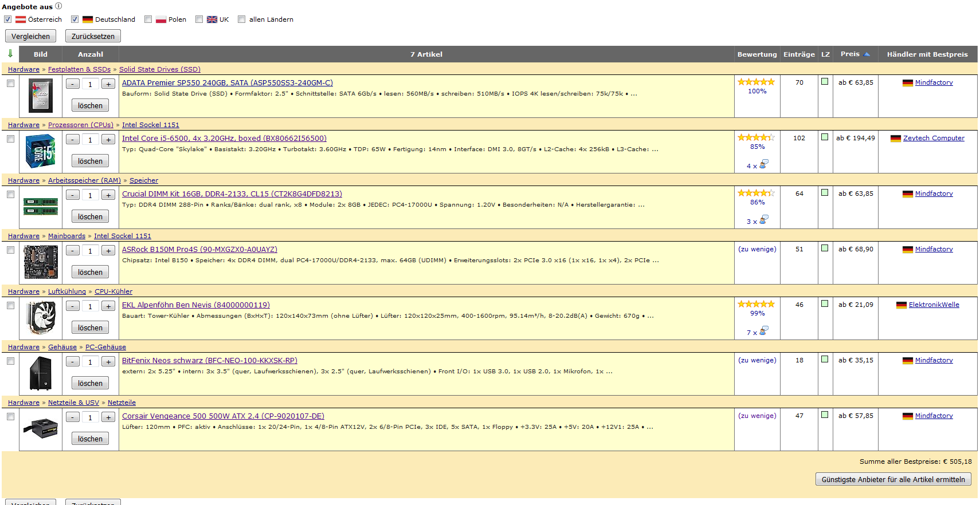This screenshot has width=980, height=505.
Task: Click the green download arrow in the table header
Action: [10, 53]
